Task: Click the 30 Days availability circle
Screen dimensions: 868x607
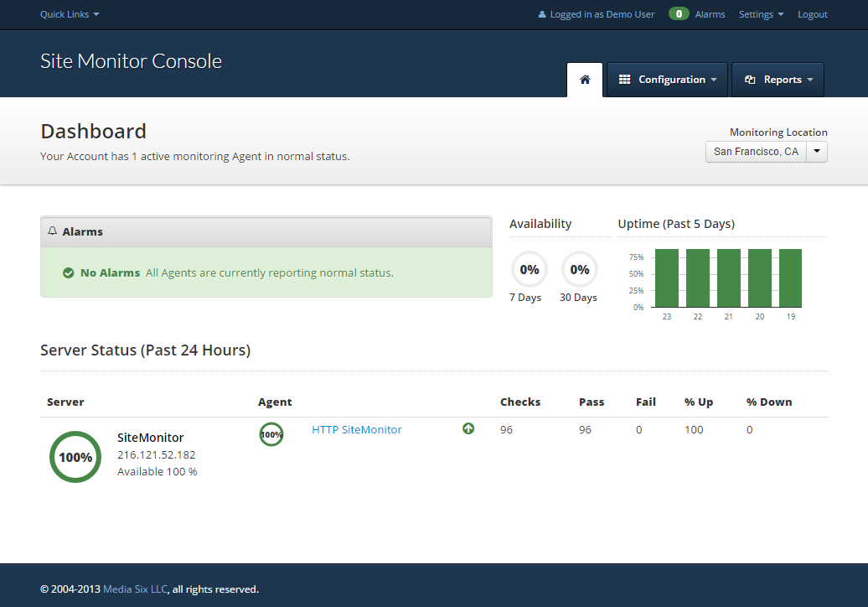Action: (x=579, y=270)
